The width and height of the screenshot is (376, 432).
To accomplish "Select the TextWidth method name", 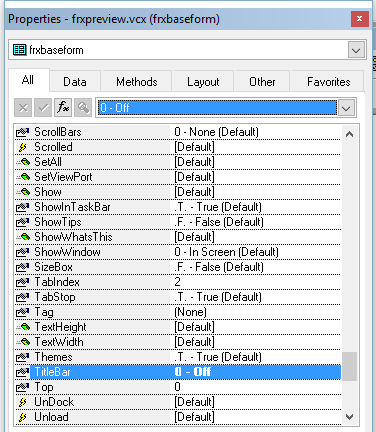I will [x=59, y=342].
